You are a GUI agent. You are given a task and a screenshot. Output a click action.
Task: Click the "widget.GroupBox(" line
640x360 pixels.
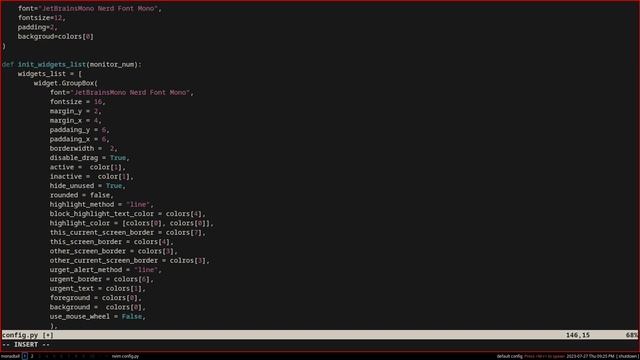[x=66, y=83]
